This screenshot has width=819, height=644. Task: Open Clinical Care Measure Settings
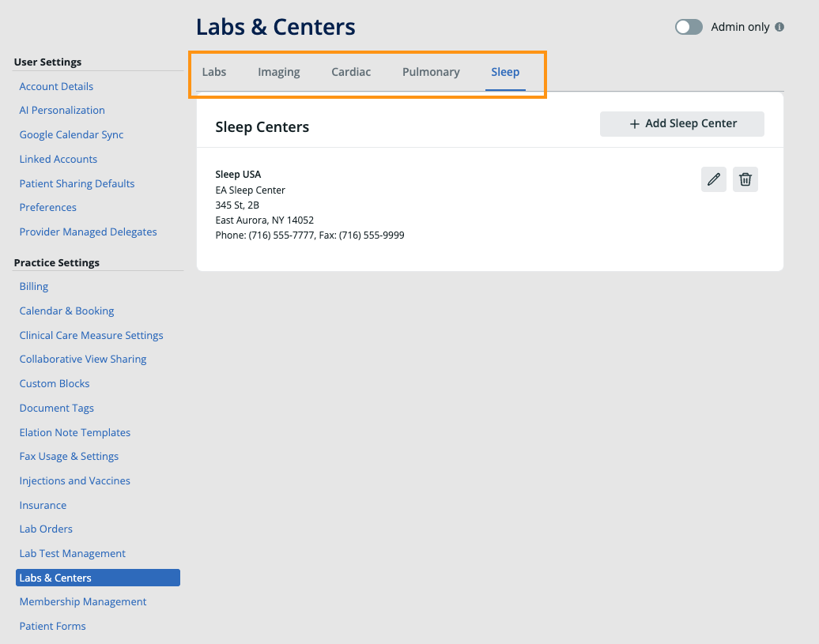92,336
